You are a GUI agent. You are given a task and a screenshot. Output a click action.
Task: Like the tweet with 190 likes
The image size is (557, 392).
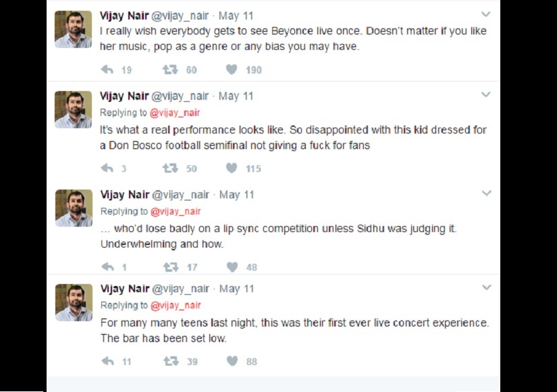232,69
